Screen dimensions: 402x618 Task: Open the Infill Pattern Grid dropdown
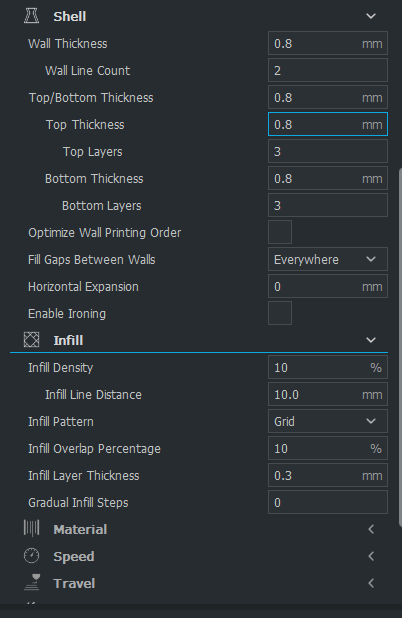pyautogui.click(x=328, y=421)
